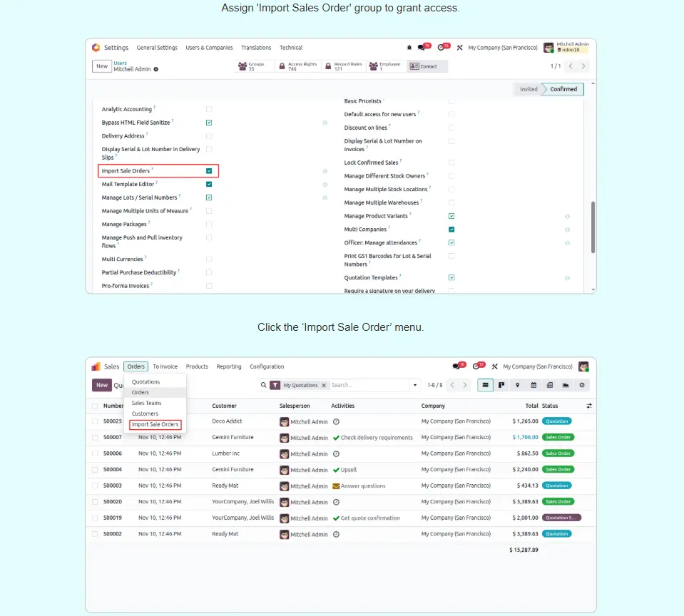Click the Groups smart button icon
This screenshot has height=616, width=684.
pos(243,66)
